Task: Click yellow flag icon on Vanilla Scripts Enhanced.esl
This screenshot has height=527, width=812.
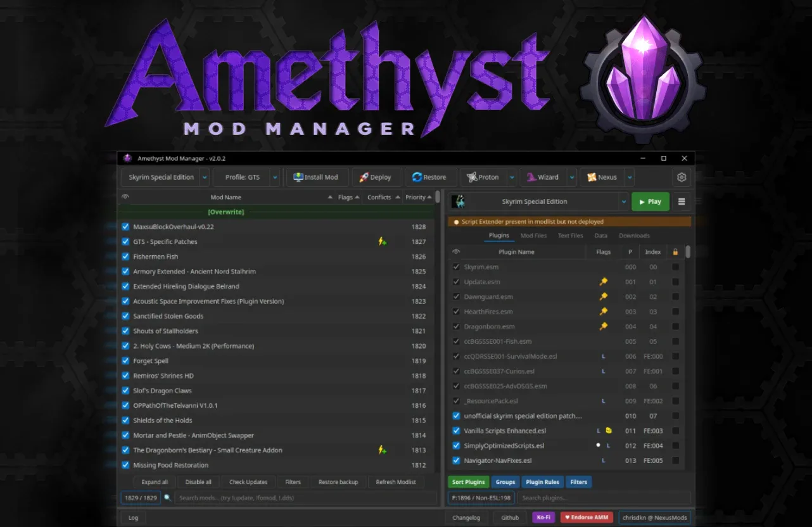Action: click(x=609, y=431)
